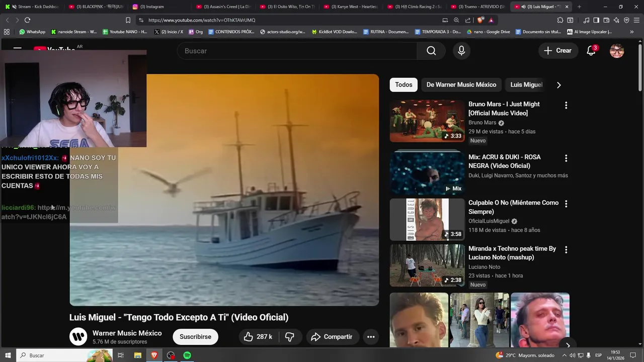Select the Todos filter chip

tap(404, 84)
